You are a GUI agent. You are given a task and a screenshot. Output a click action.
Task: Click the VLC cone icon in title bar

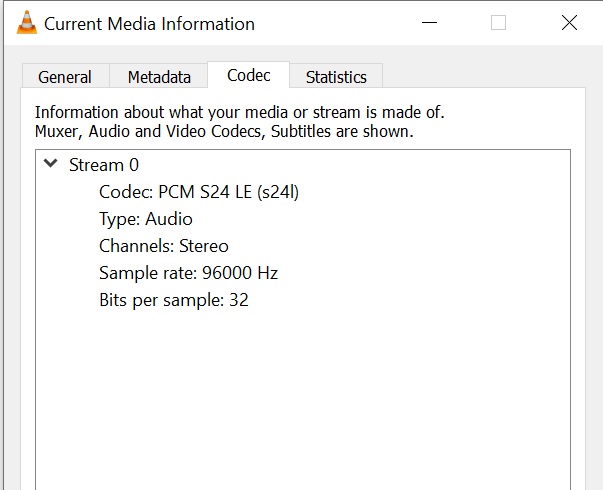click(x=27, y=23)
